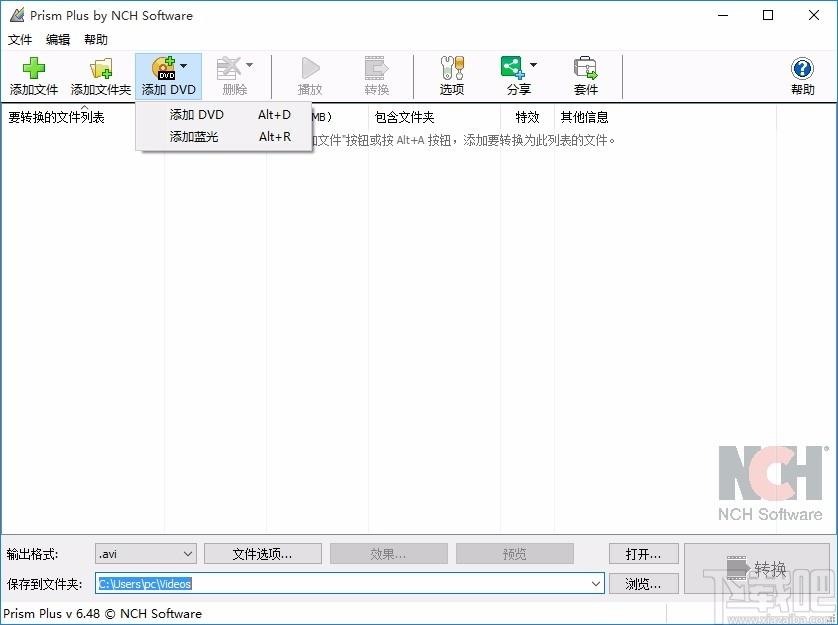Expand the 分享 dropdown arrow
Screen dimensions: 838x625
tap(533, 66)
